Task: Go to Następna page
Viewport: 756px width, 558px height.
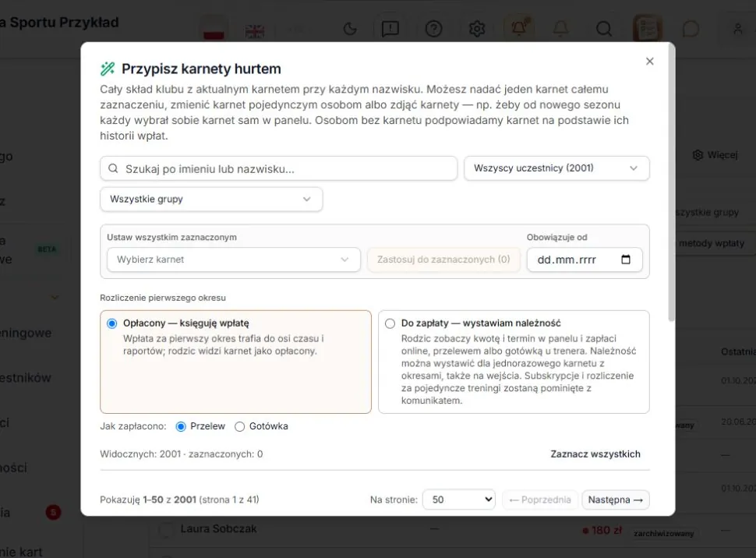Action: point(616,500)
